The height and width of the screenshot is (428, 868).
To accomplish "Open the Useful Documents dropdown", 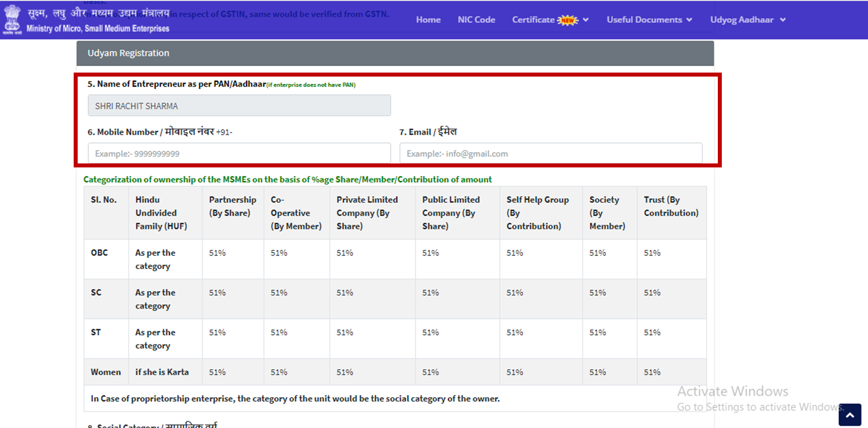I will 649,20.
